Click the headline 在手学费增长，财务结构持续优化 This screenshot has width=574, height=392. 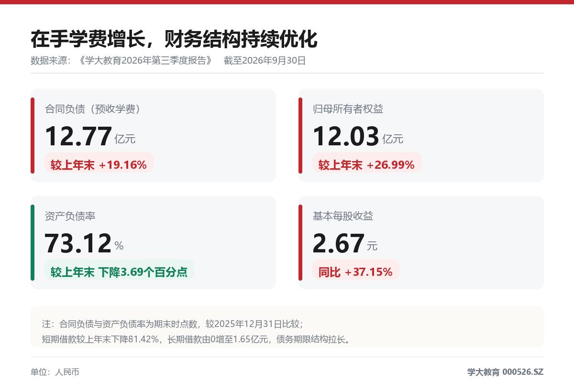pos(174,39)
